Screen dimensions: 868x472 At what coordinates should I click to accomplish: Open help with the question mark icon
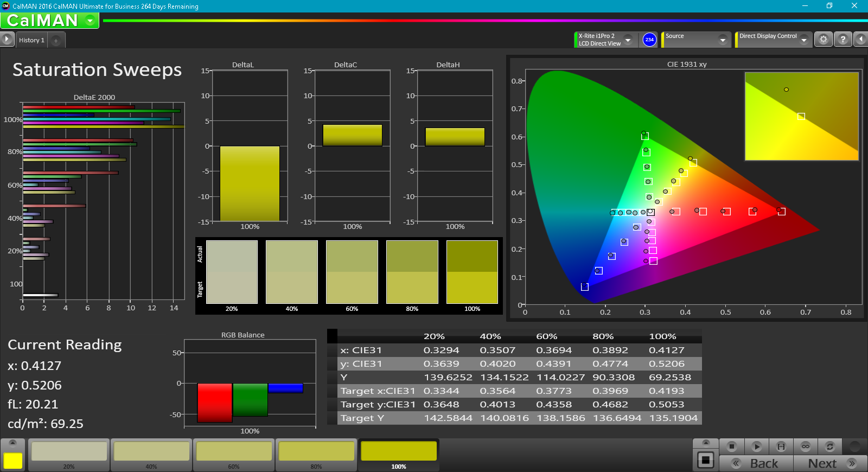click(843, 40)
